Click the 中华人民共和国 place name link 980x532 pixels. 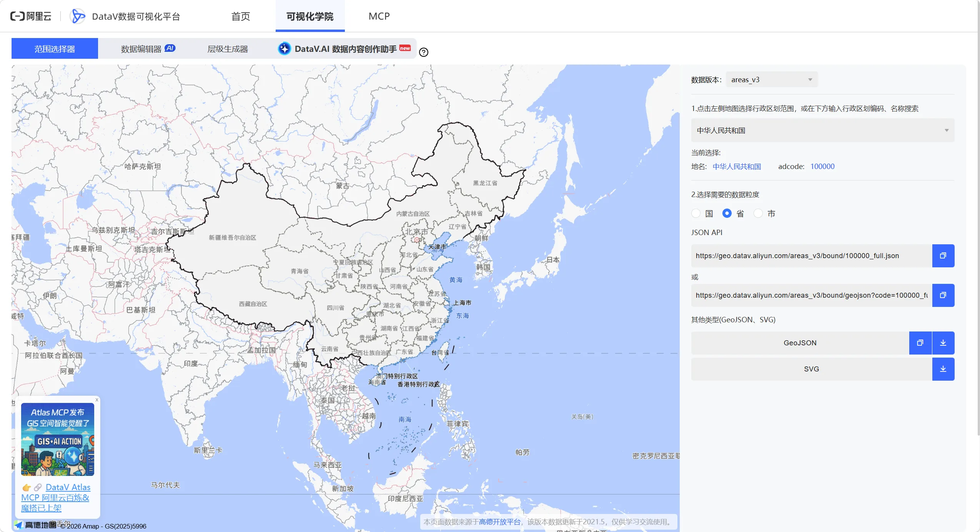(737, 166)
